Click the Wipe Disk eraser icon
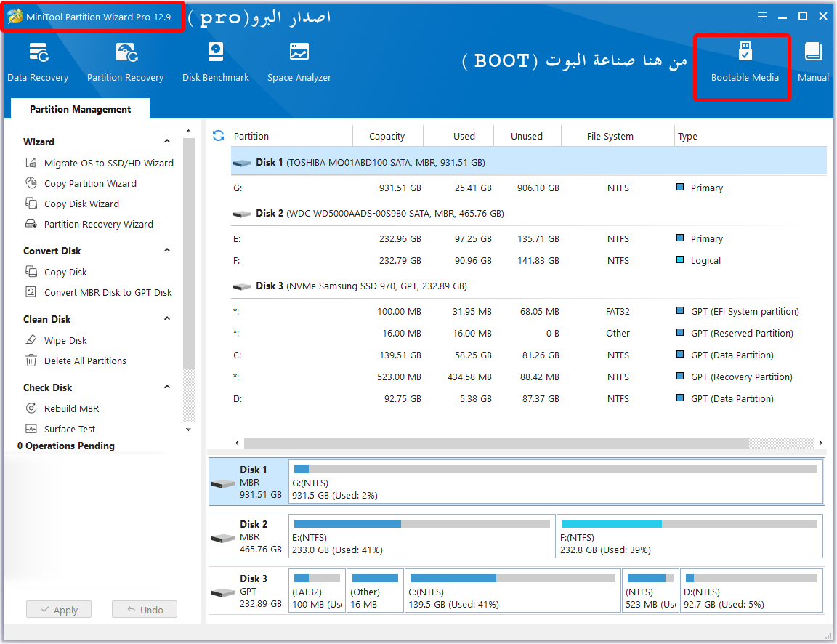 coord(31,340)
